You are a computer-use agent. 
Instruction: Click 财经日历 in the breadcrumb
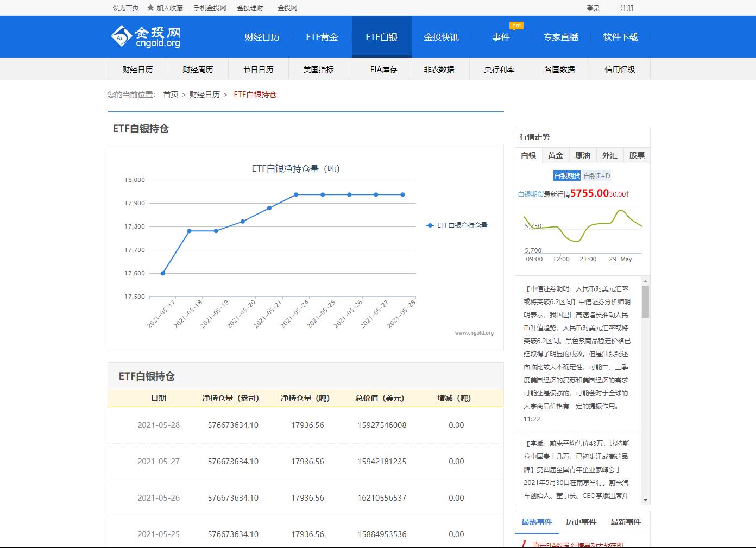point(205,94)
